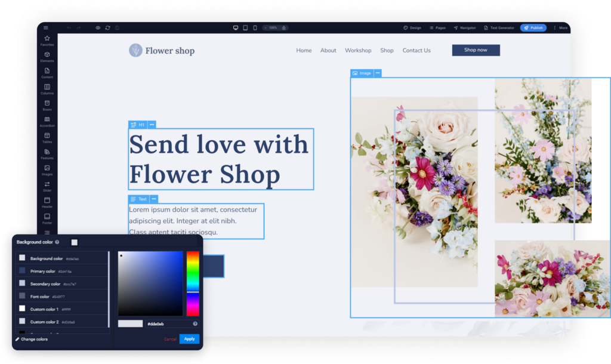Expand the Image block options menu
The height and width of the screenshot is (364, 611).
point(378,73)
